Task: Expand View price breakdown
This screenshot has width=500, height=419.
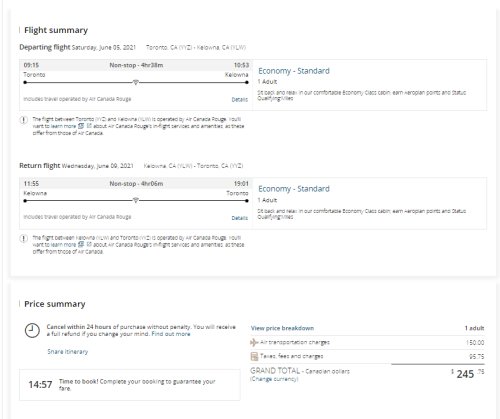Action: click(x=282, y=328)
